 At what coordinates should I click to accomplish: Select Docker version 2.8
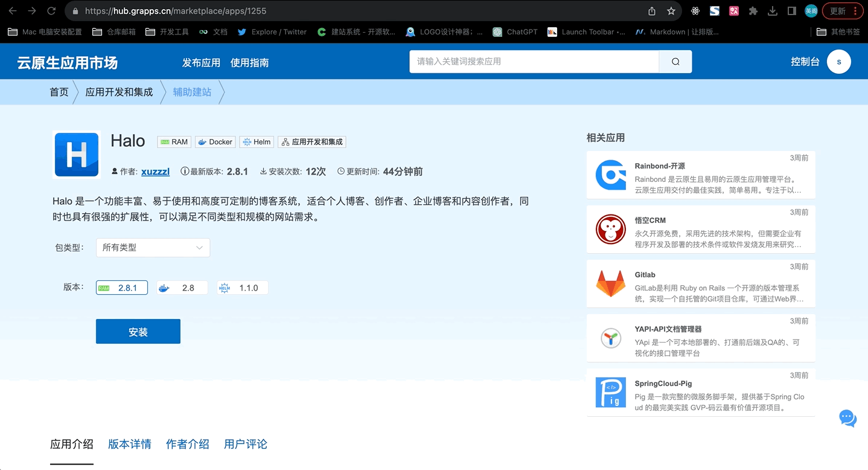182,288
